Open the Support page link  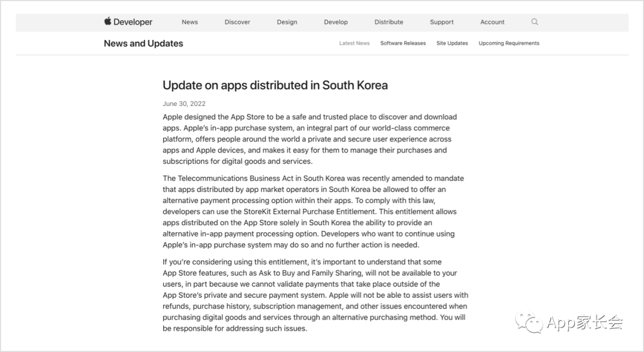point(442,22)
